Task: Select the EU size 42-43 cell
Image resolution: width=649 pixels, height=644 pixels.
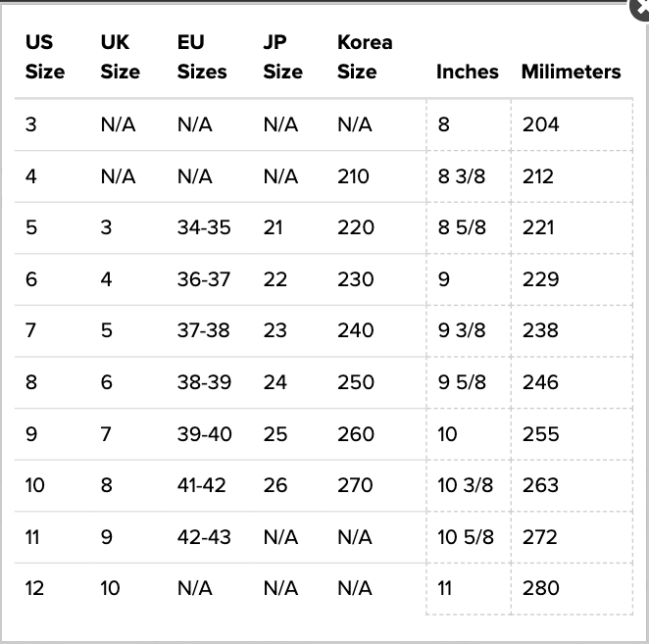Action: (204, 537)
